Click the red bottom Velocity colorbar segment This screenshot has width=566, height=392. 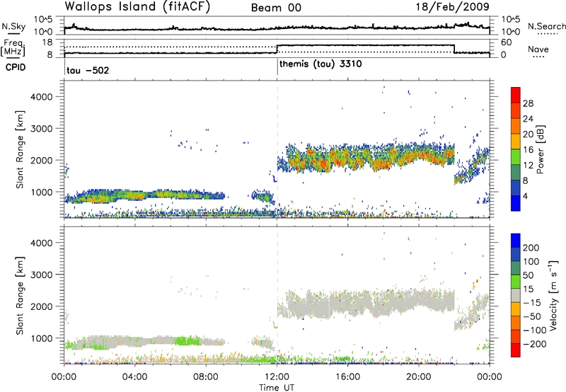coord(516,350)
